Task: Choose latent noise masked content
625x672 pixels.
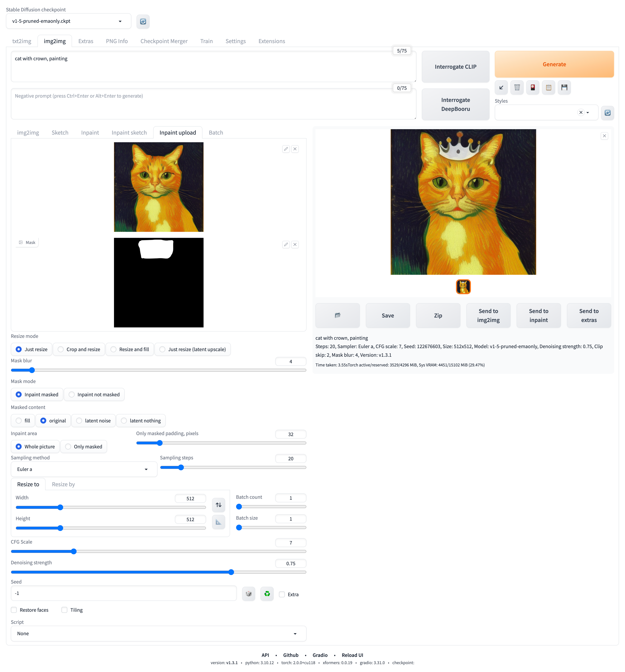Action: click(x=94, y=421)
